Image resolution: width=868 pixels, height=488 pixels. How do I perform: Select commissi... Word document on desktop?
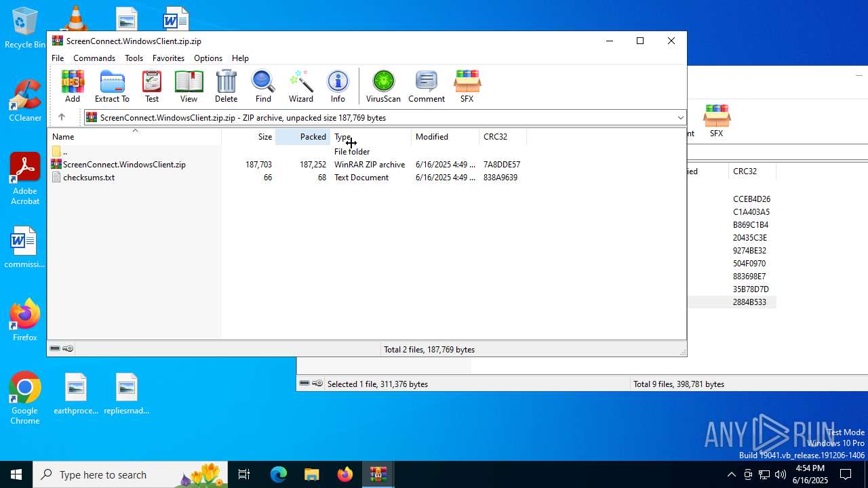pos(24,247)
